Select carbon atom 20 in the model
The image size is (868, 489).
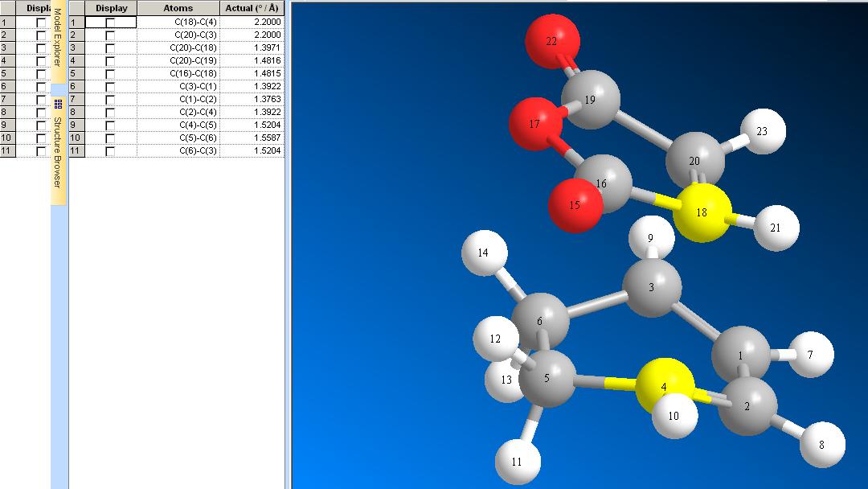pos(694,161)
